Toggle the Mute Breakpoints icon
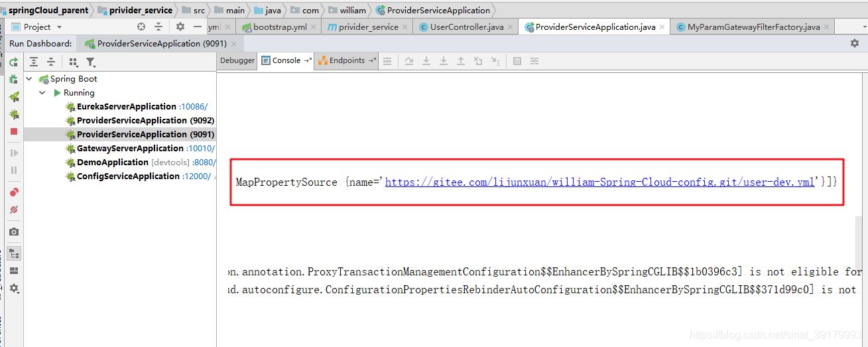Viewport: 868px width, 347px height. (x=14, y=210)
